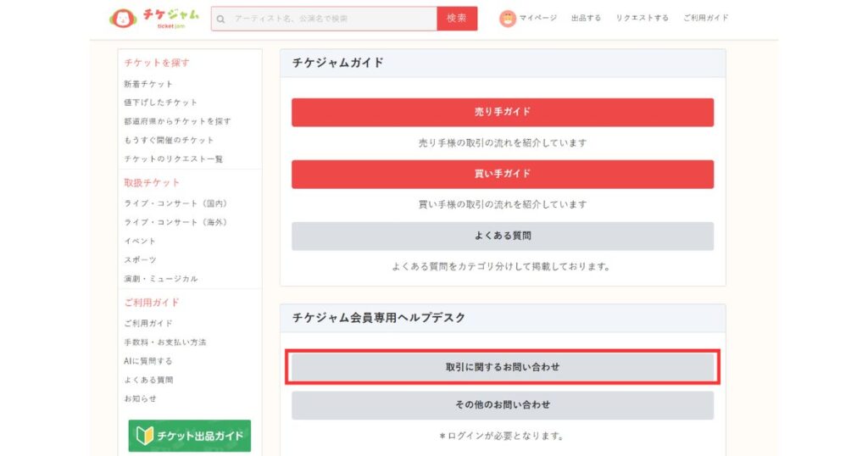
Task: Click the search magnifier icon
Action: (221, 19)
